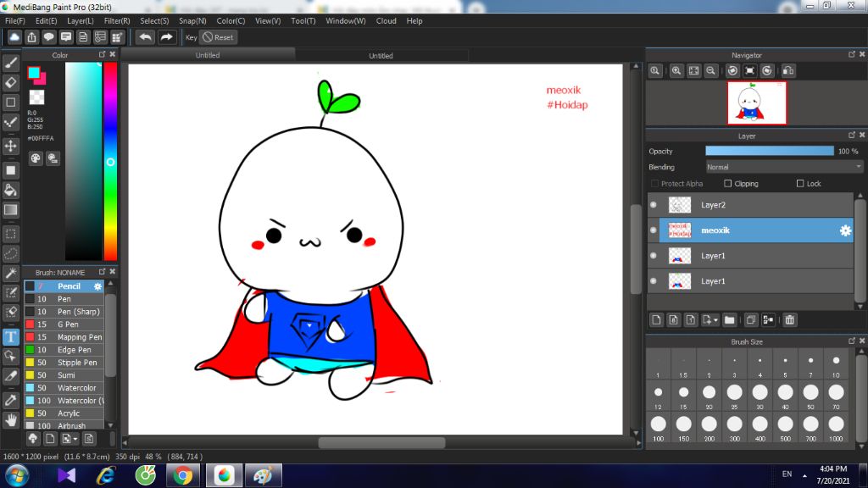Viewport: 868px width, 488px height.
Task: Open the Blending mode dropdown
Action: [784, 167]
